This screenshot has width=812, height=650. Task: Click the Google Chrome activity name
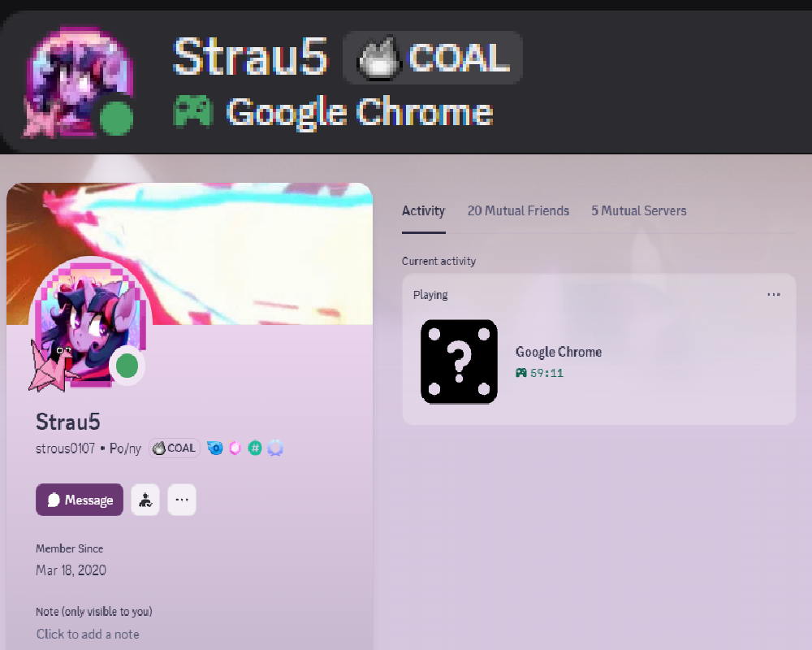[559, 352]
